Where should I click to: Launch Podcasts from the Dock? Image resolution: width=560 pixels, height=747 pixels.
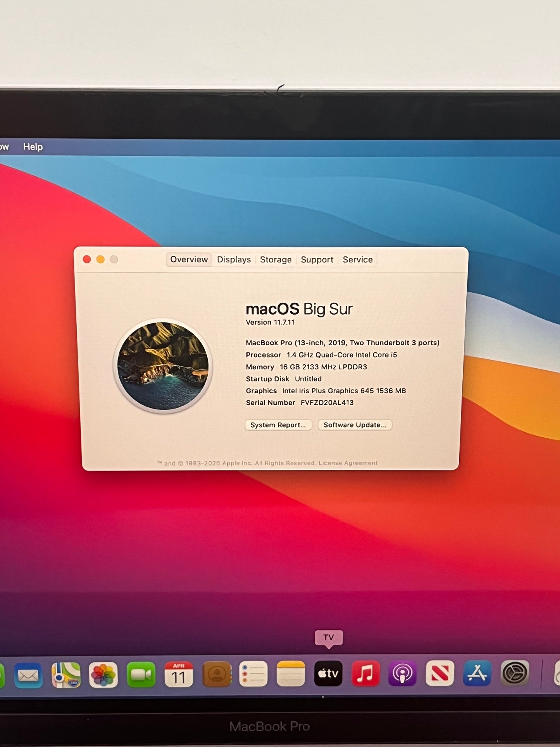(402, 673)
